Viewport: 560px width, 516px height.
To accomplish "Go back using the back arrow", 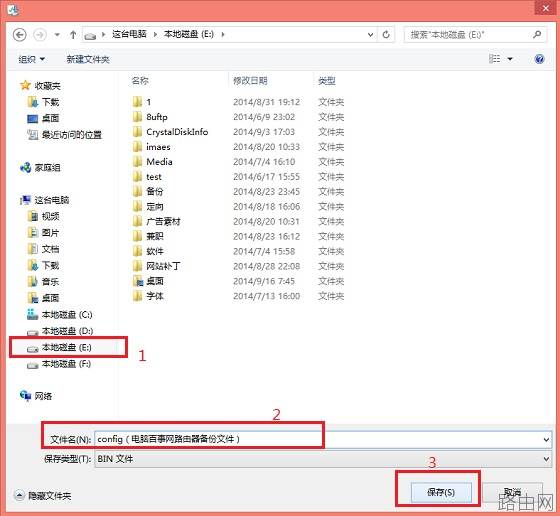I will click(x=19, y=35).
